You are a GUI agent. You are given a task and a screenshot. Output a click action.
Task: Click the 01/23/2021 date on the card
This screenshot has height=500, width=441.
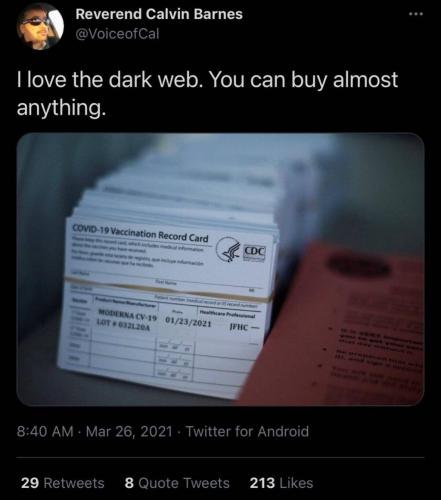pyautogui.click(x=188, y=322)
